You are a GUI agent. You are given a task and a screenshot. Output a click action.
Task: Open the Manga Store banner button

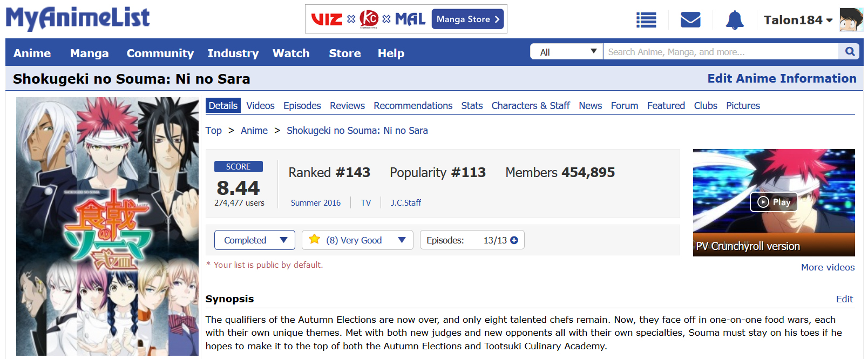(x=467, y=19)
